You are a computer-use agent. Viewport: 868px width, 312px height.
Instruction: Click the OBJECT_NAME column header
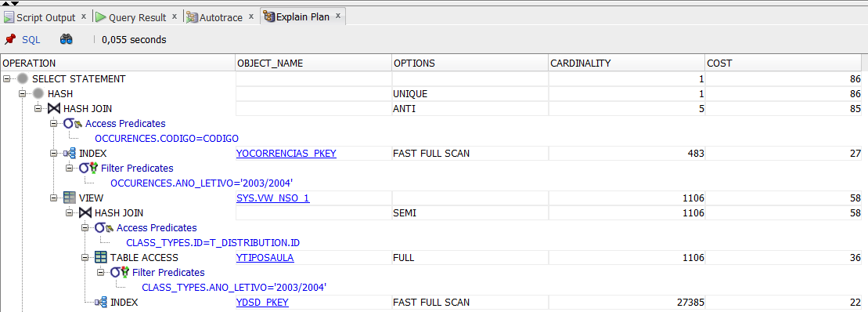pos(313,63)
